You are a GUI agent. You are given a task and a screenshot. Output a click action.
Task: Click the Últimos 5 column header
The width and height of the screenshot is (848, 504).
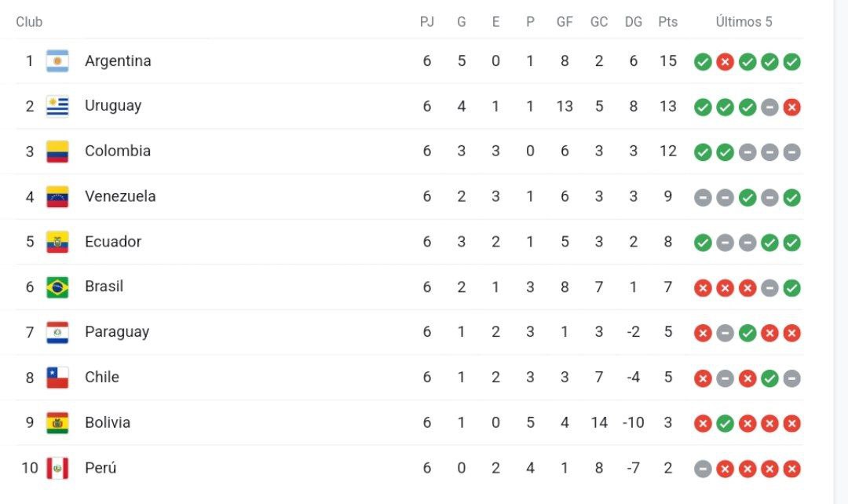pos(744,22)
